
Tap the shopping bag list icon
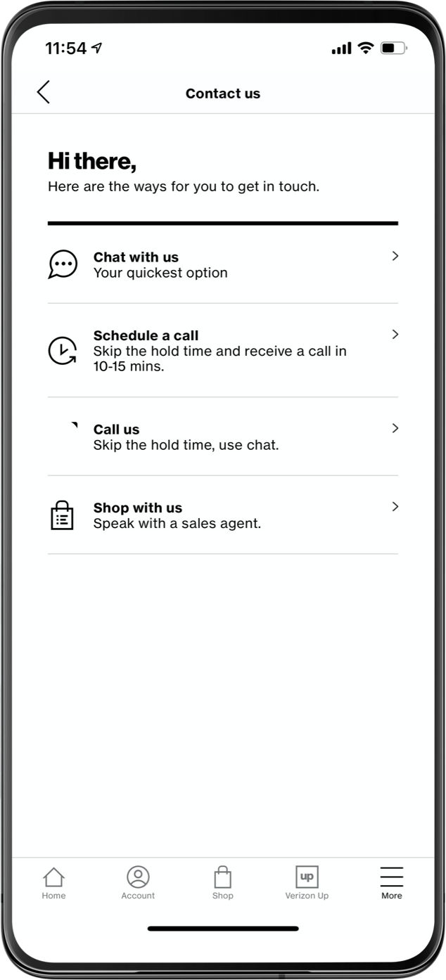point(62,515)
